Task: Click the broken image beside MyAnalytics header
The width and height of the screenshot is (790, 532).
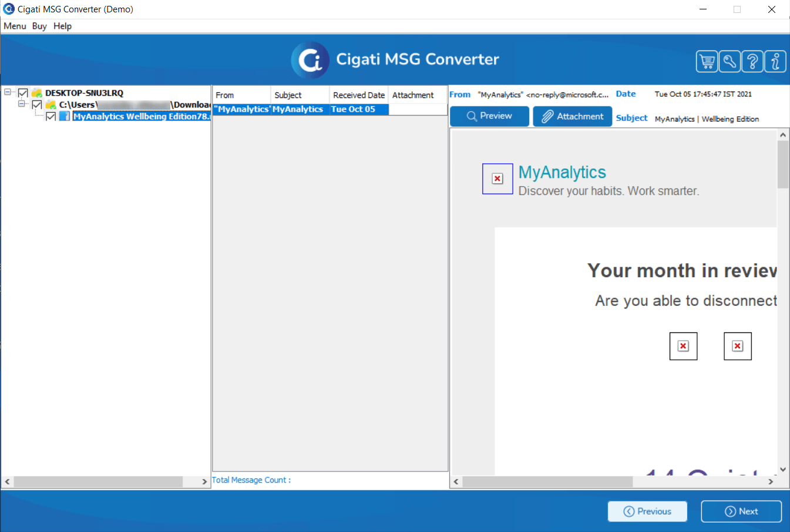Action: pyautogui.click(x=497, y=179)
